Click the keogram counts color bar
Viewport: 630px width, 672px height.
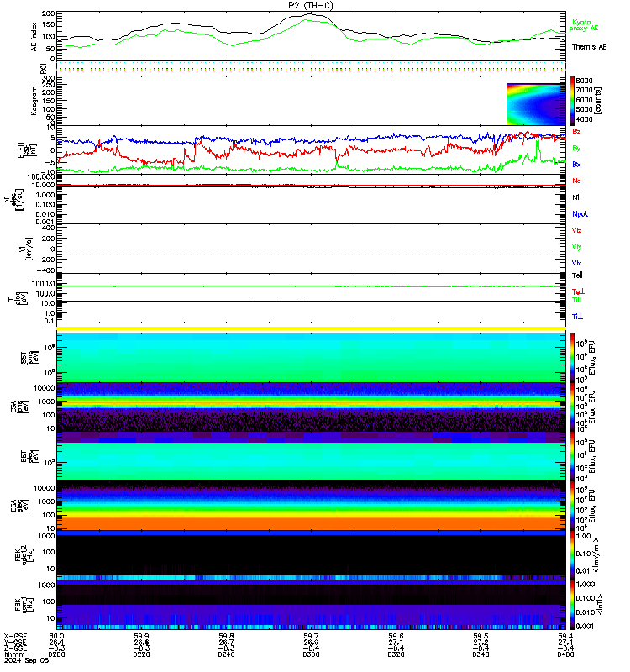pyautogui.click(x=572, y=100)
